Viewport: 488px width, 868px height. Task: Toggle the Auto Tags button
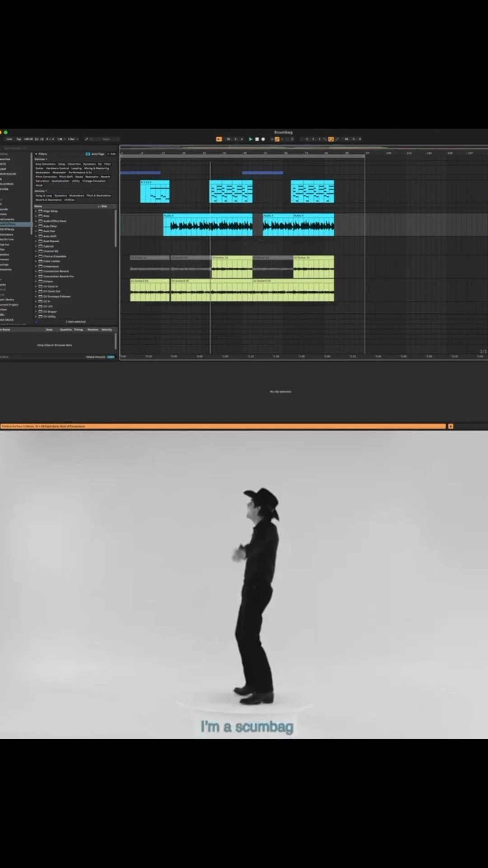95,154
